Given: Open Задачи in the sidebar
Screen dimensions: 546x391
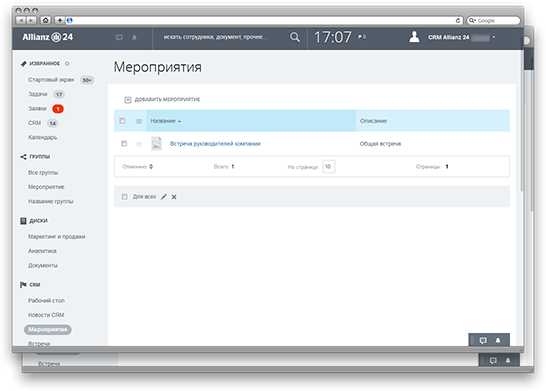Looking at the screenshot, I should click(38, 94).
